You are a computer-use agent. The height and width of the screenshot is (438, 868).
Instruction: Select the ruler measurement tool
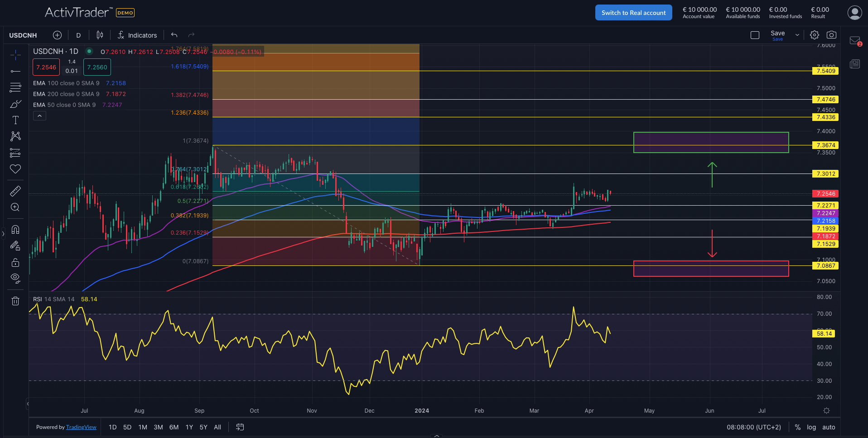point(15,191)
